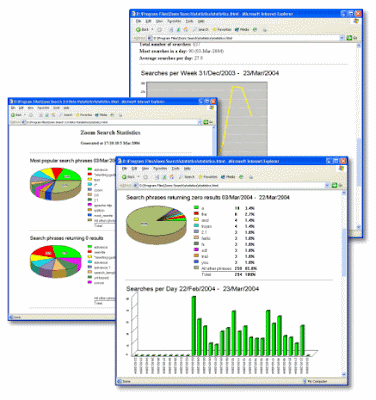376x400 pixels.
Task: Click the Media button in the Searches per Week window
Action: 242,29
